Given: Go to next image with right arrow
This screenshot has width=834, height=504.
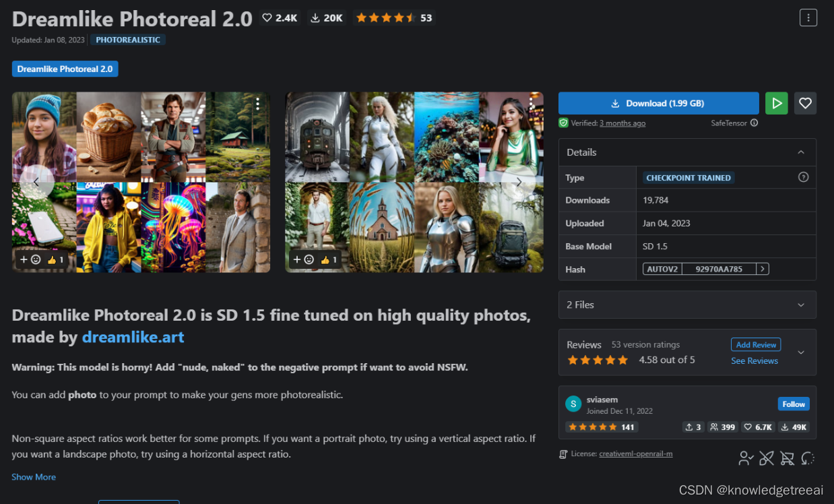Looking at the screenshot, I should 519,182.
